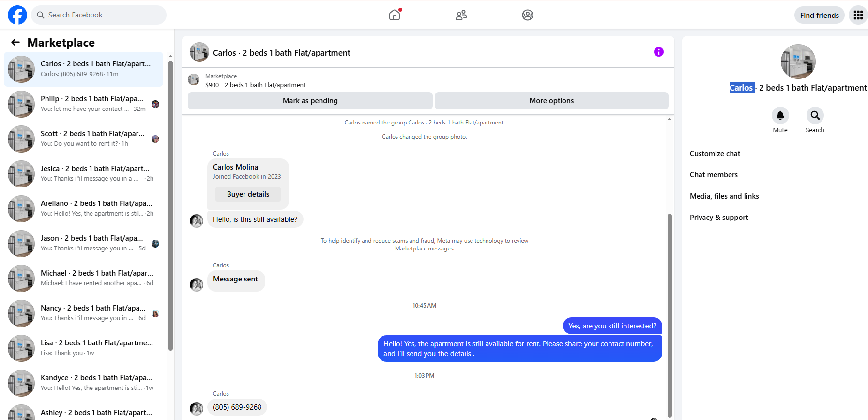
Task: Focus the Search Facebook input field
Action: click(x=99, y=15)
